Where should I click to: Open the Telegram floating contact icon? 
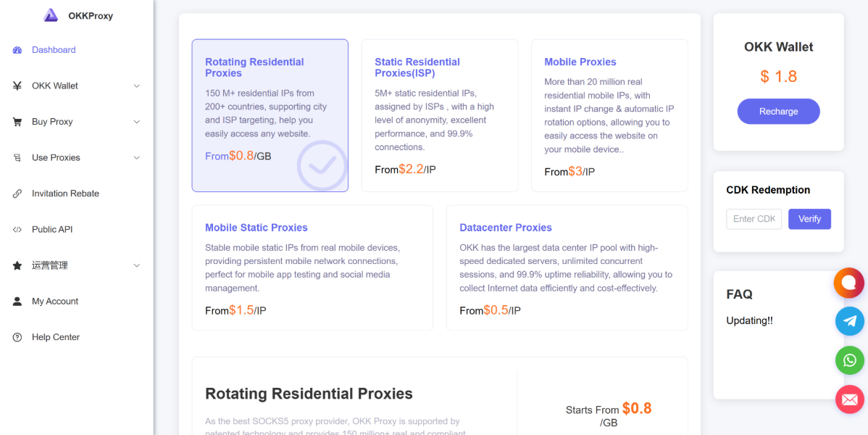(x=850, y=321)
